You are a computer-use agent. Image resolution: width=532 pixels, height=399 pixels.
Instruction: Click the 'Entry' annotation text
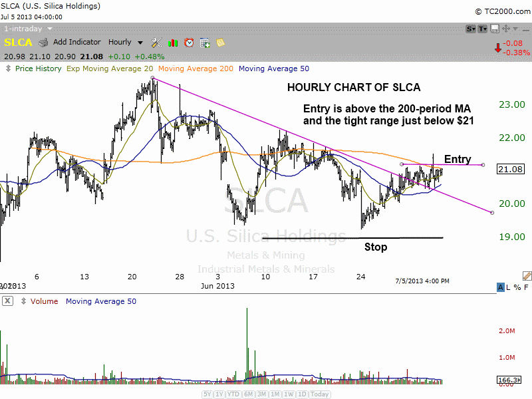458,159
